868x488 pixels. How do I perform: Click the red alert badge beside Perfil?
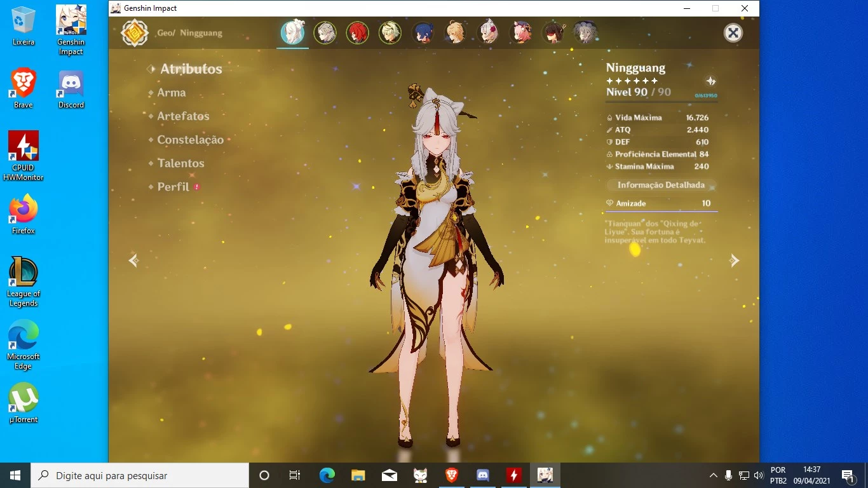click(197, 187)
